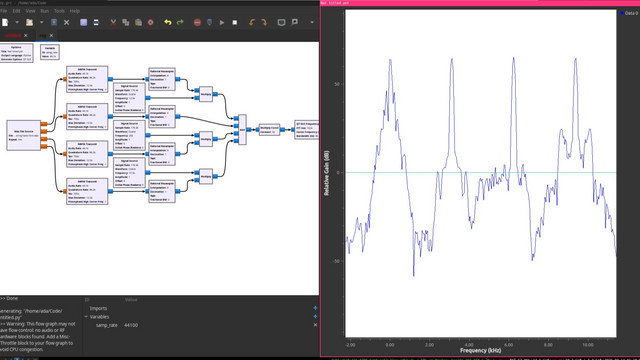Switch to the red untitled tab

click(12, 36)
